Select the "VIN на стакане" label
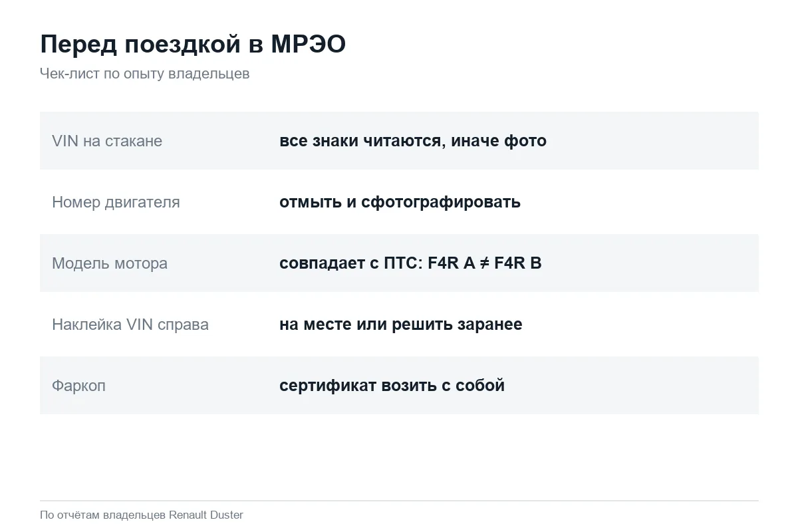This screenshot has width=798, height=532. click(x=107, y=141)
